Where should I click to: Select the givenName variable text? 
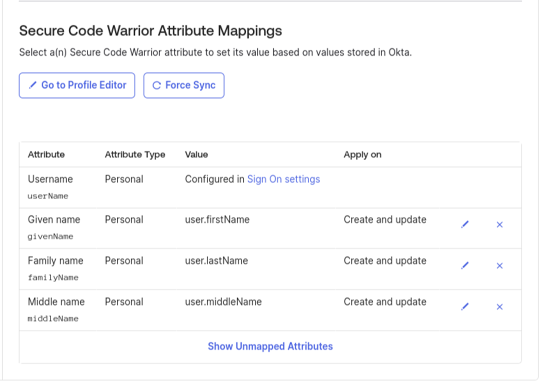pos(50,236)
